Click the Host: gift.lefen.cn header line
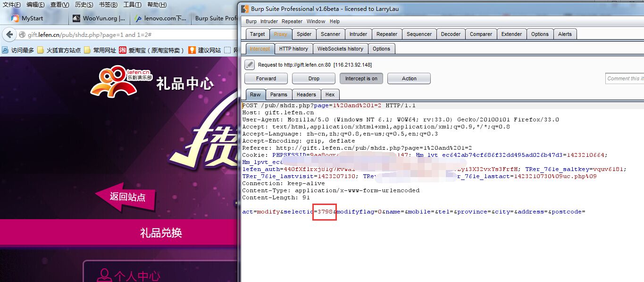Viewport: 644px width, 282px height. [278, 112]
